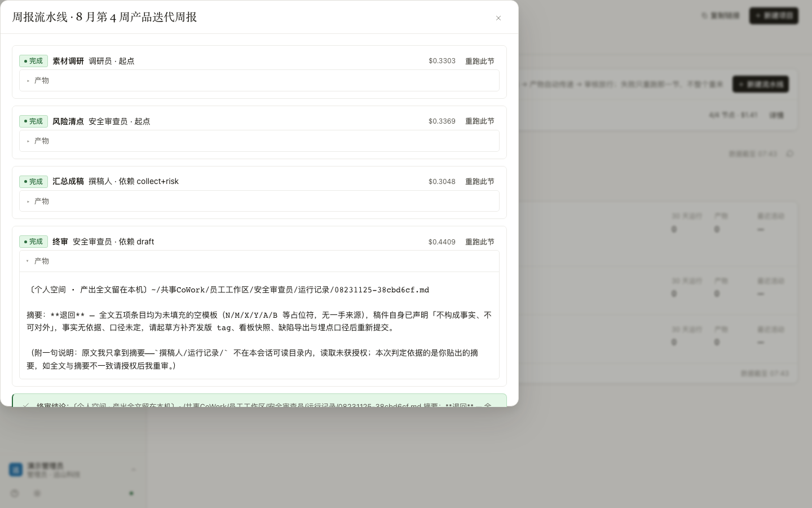
Task: Rerun the 汇总成稿 step with 重跑此节
Action: (480, 182)
